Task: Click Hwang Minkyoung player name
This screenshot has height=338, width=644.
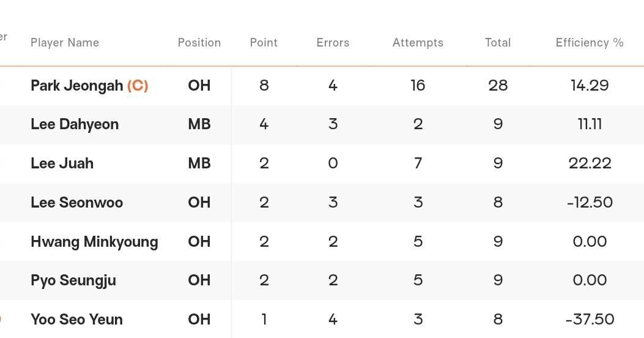Action: (94, 241)
